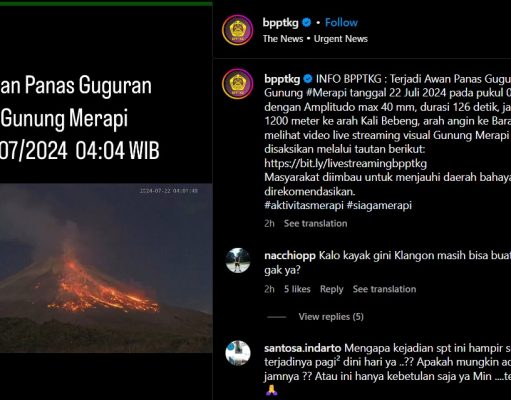The width and height of the screenshot is (511, 400).
Task: Translate nacchiopp's comment
Action: 384,289
